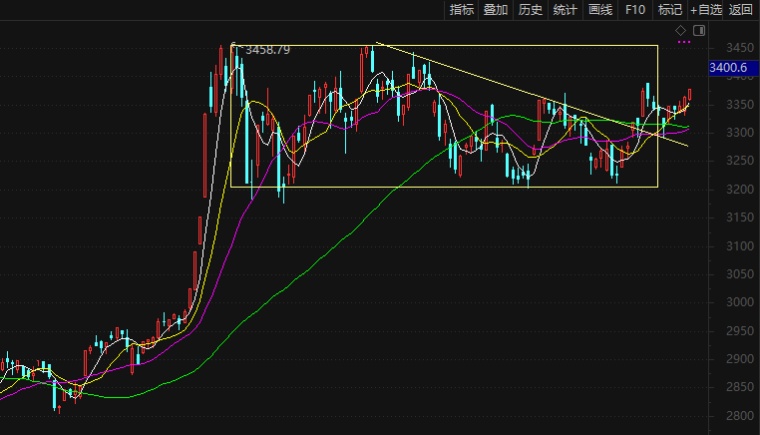Image resolution: width=760 pixels, height=435 pixels.
Task: Click the 3050 price axis label
Action: 740,274
